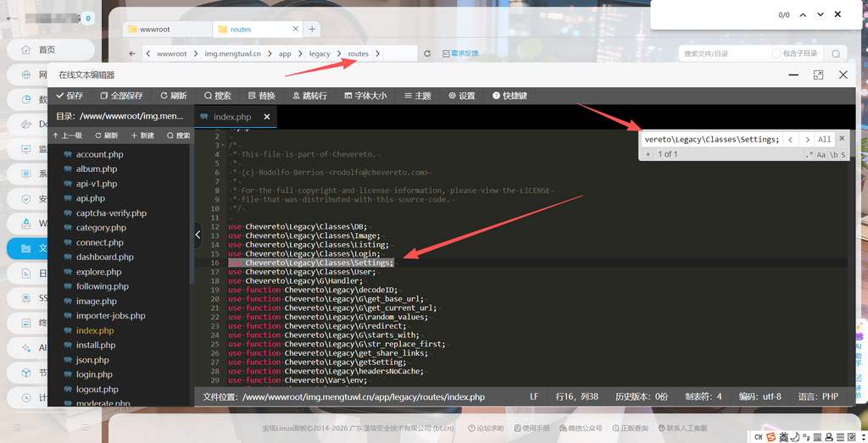This screenshot has width=868, height=443.
Task: Click 搜索 in the file directory panel
Action: pos(178,136)
